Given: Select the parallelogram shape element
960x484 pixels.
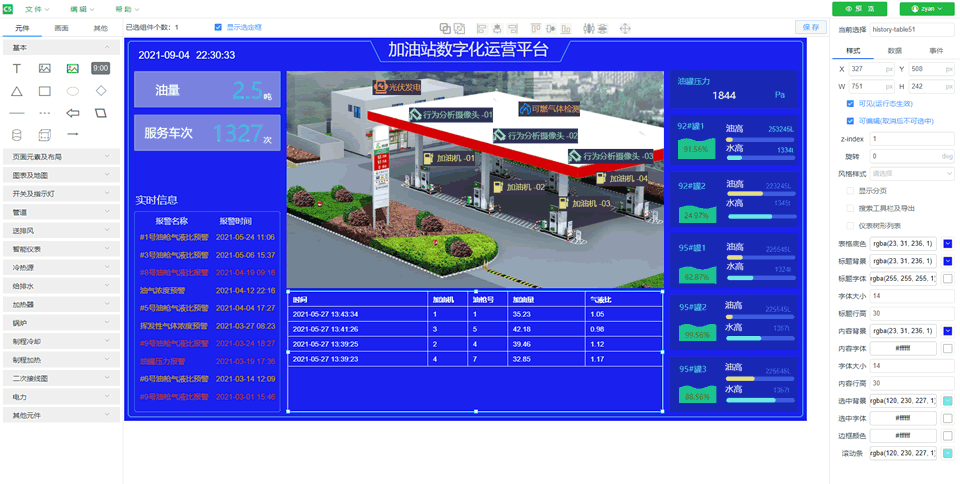Looking at the screenshot, I should click(x=101, y=113).
